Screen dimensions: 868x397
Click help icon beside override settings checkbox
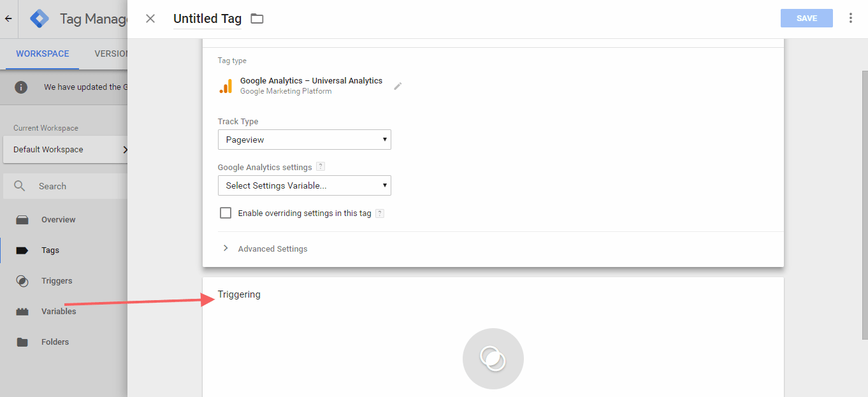pos(380,213)
